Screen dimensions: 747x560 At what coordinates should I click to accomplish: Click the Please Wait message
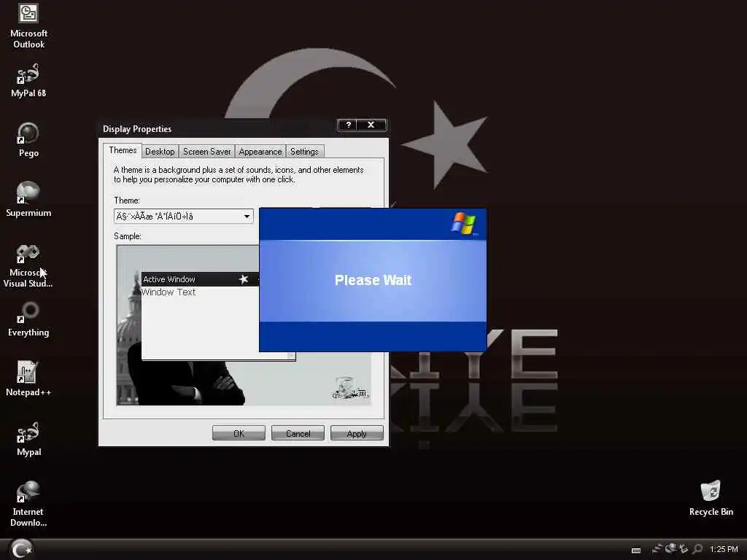(x=373, y=280)
